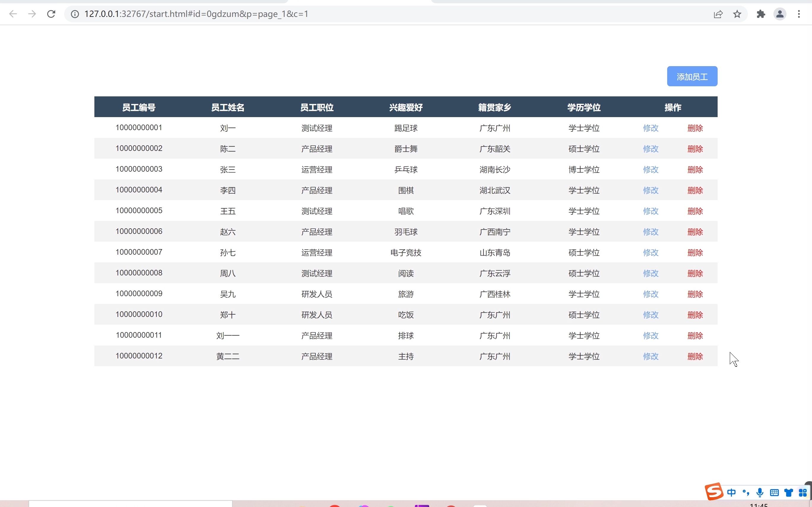The image size is (812, 507).
Task: Click Sogou input method S logo
Action: tap(713, 492)
